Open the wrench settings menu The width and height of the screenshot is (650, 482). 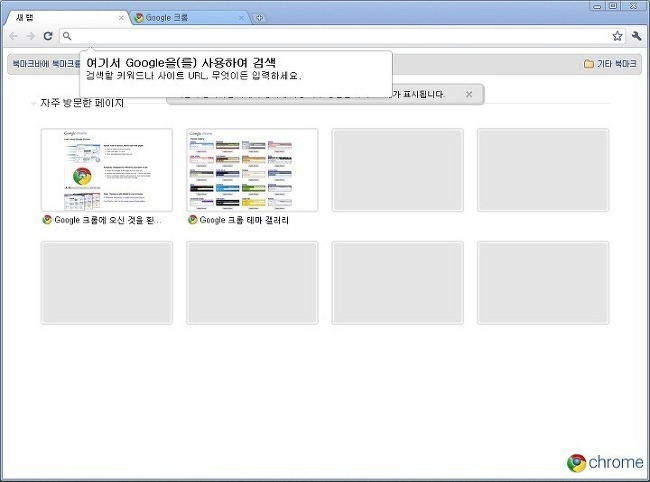pos(636,36)
